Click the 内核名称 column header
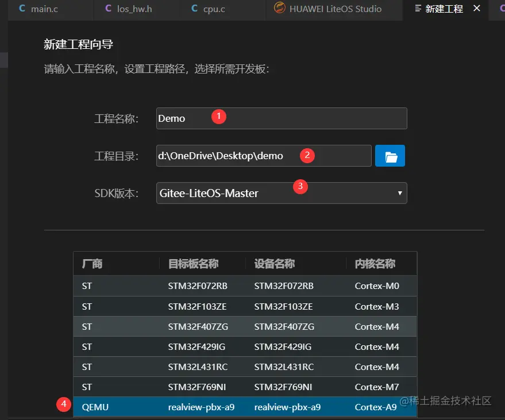 pos(375,264)
